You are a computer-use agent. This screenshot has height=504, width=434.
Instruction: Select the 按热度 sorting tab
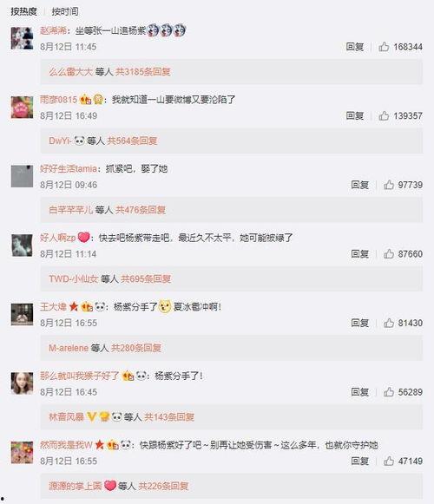click(x=23, y=12)
